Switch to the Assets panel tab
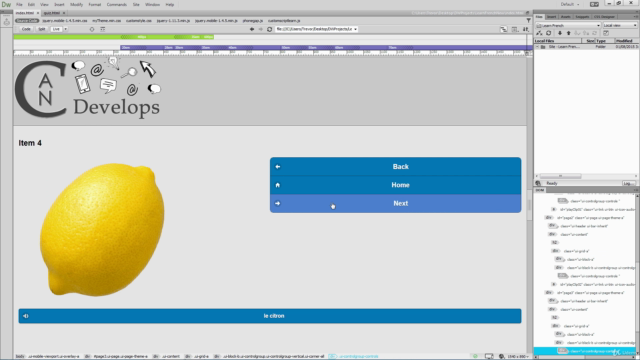The height and width of the screenshot is (360, 640). [x=565, y=17]
